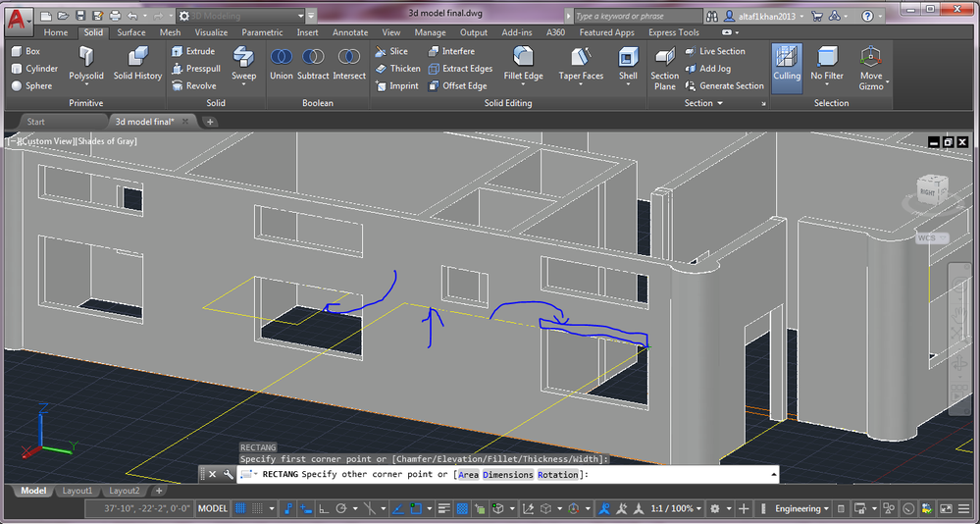The width and height of the screenshot is (980, 524).
Task: Toggle the Culling selection option
Action: click(x=786, y=69)
